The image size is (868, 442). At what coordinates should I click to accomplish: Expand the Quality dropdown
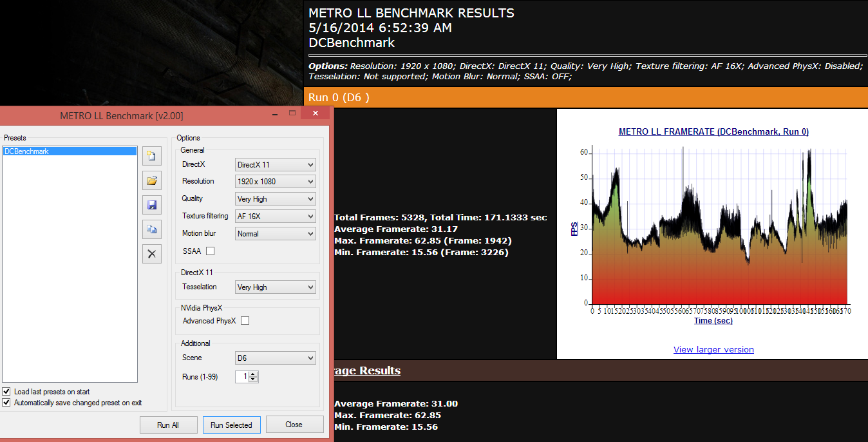(276, 199)
